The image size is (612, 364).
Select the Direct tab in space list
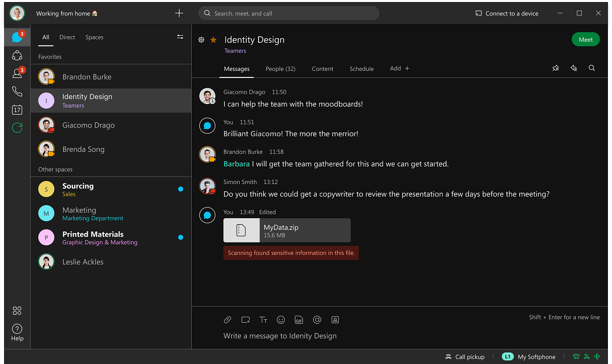pos(67,37)
